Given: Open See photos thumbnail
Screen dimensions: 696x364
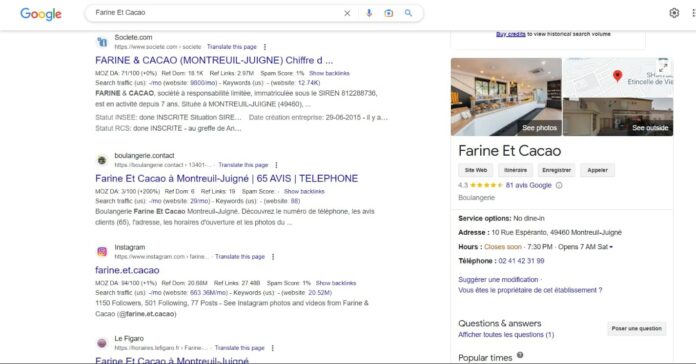Looking at the screenshot, I should [x=506, y=97].
